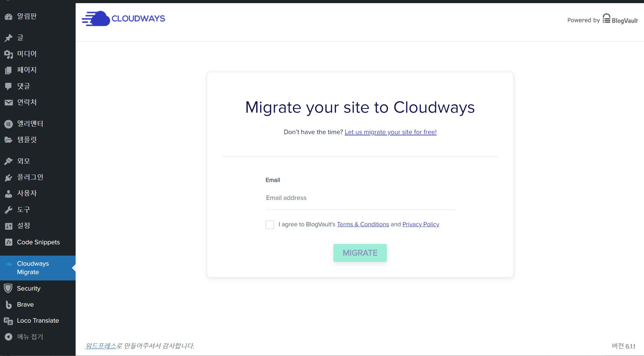This screenshot has height=356, width=644.
Task: Open the Terms & Conditions link
Action: tap(363, 224)
